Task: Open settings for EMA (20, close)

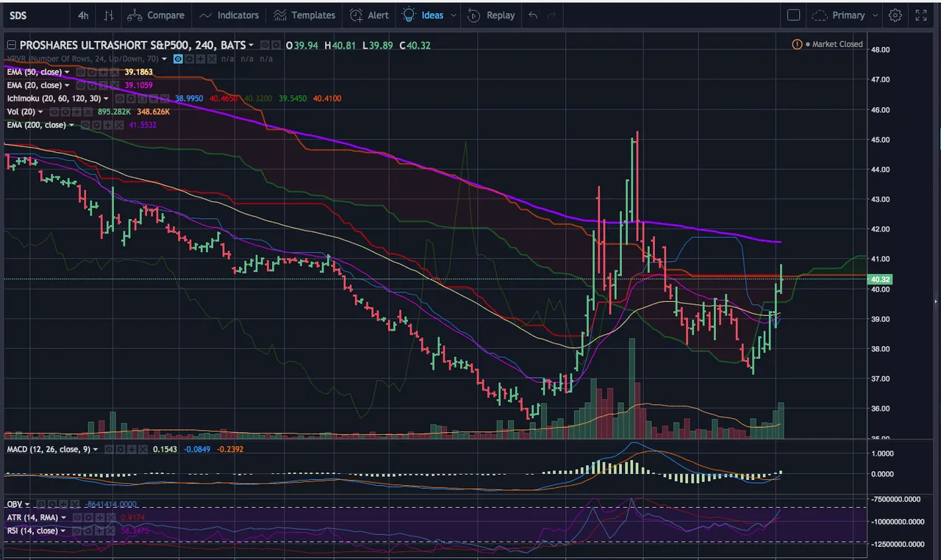Action: pos(90,85)
